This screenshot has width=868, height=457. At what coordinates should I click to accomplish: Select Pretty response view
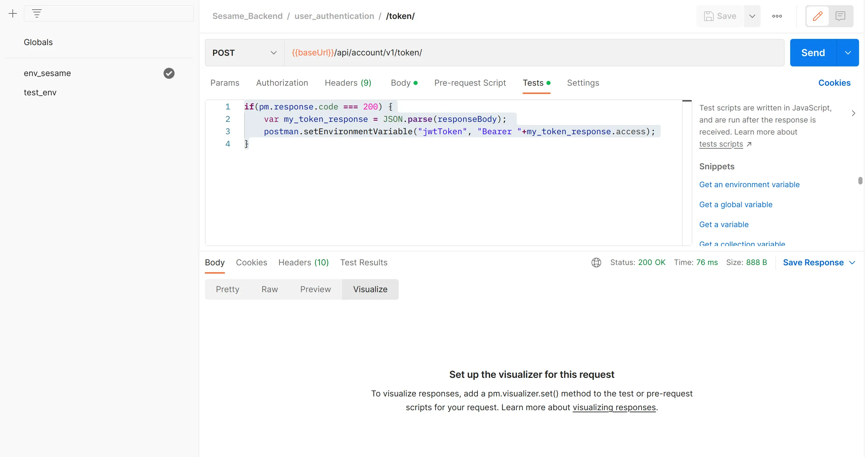tap(227, 289)
